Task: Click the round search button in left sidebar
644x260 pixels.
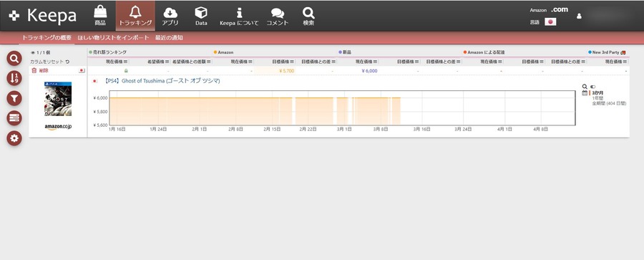Action: pyautogui.click(x=14, y=59)
